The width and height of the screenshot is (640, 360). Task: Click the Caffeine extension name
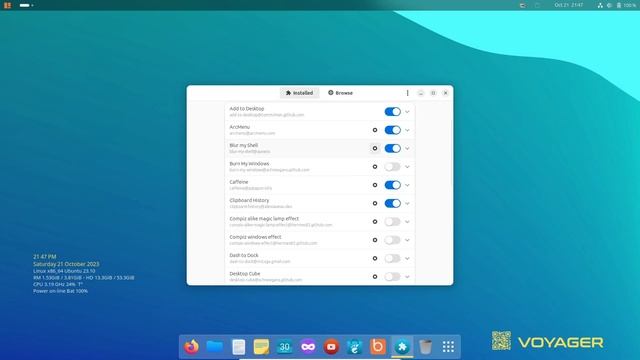[239, 182]
